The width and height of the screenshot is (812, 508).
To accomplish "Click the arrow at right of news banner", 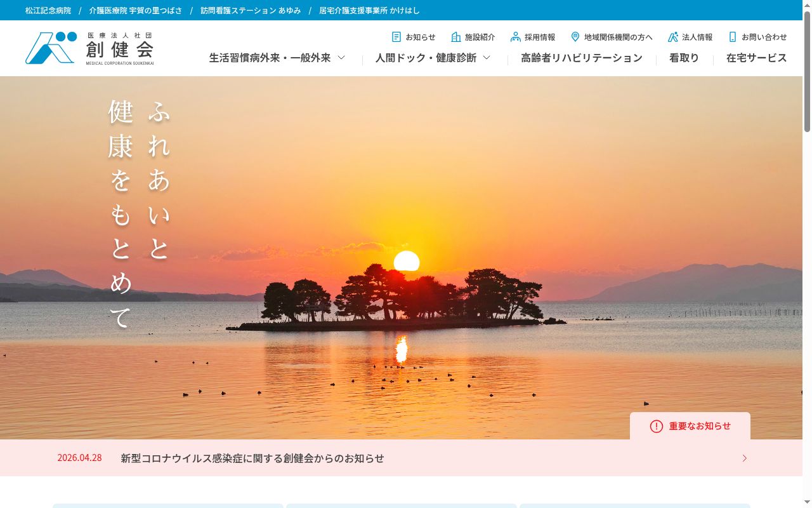I will (x=745, y=458).
